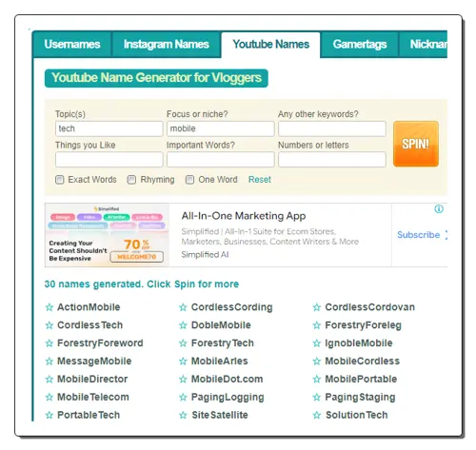Click the star next to MobileDot.com
The width and height of the screenshot is (476, 450).
click(183, 380)
